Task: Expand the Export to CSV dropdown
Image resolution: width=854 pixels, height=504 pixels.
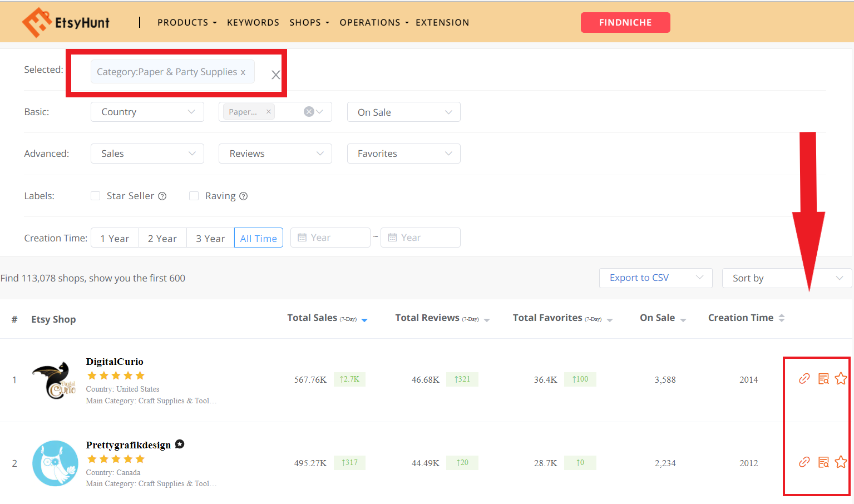Action: (x=656, y=278)
